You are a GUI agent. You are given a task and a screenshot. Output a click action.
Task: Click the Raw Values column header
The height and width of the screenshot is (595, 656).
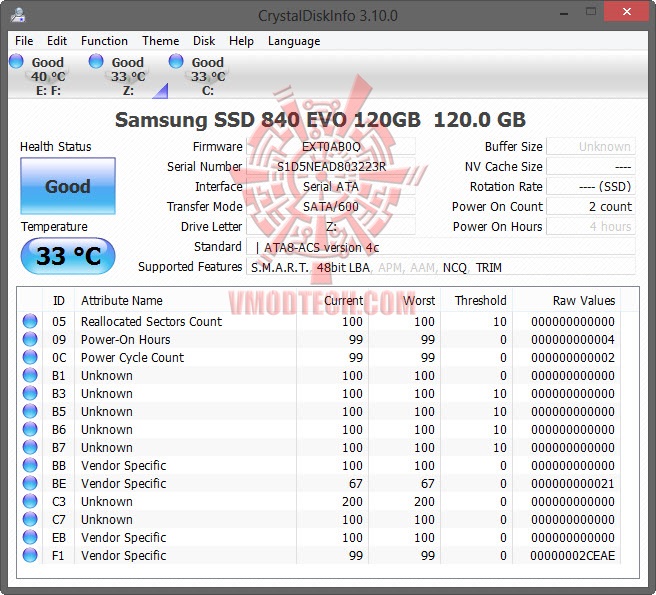[x=566, y=300]
